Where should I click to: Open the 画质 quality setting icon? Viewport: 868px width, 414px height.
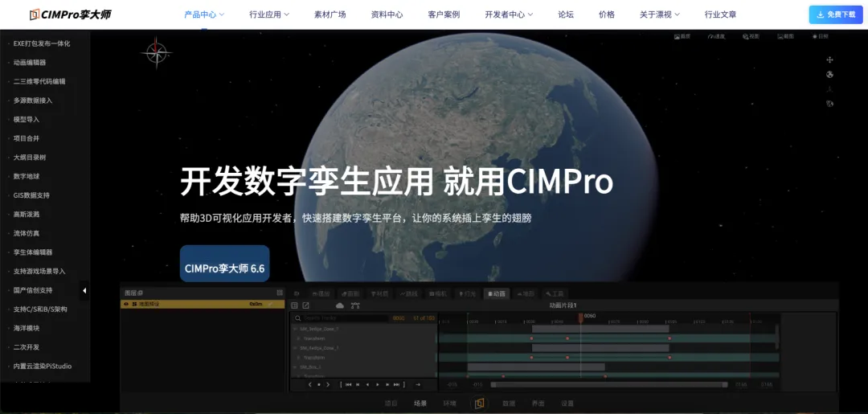[682, 36]
